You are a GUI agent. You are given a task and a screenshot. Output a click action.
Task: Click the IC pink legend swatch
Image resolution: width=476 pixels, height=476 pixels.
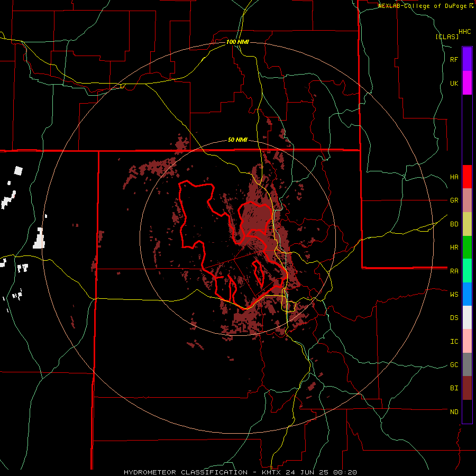coord(467,341)
